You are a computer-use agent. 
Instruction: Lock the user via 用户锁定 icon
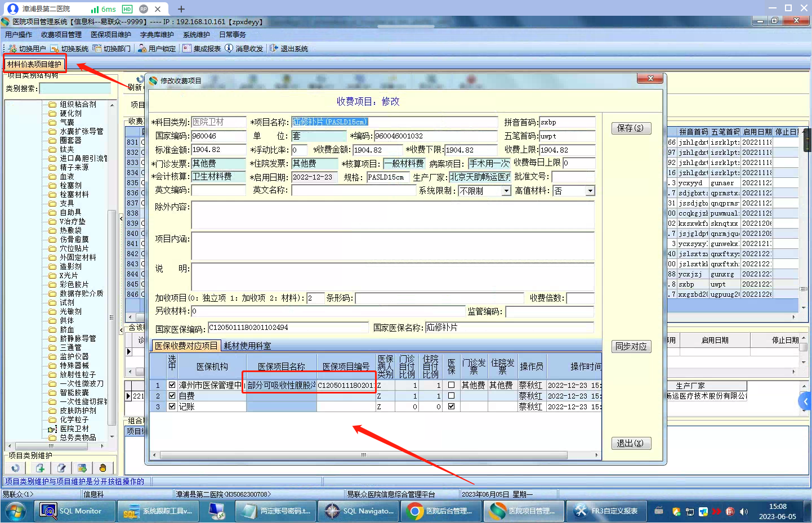point(142,48)
